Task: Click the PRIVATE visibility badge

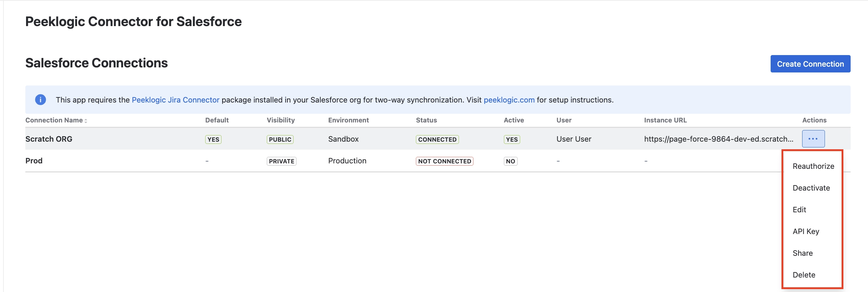Action: (282, 161)
